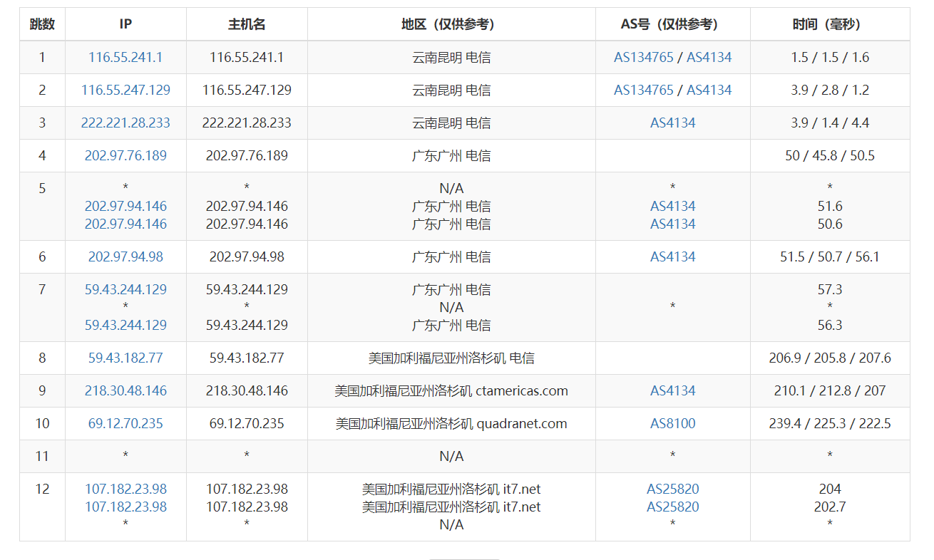Select the N/A region cell in hop 11
The image size is (934, 560).
click(451, 457)
